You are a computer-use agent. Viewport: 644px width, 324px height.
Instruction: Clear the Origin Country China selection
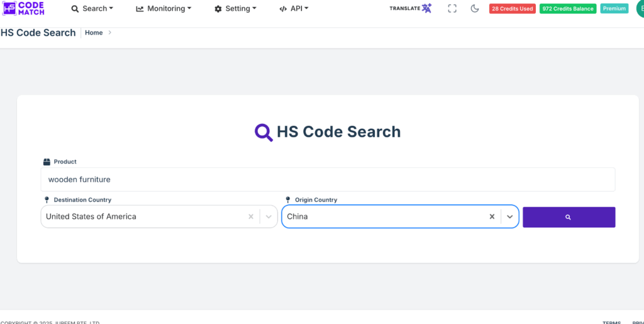(492, 216)
